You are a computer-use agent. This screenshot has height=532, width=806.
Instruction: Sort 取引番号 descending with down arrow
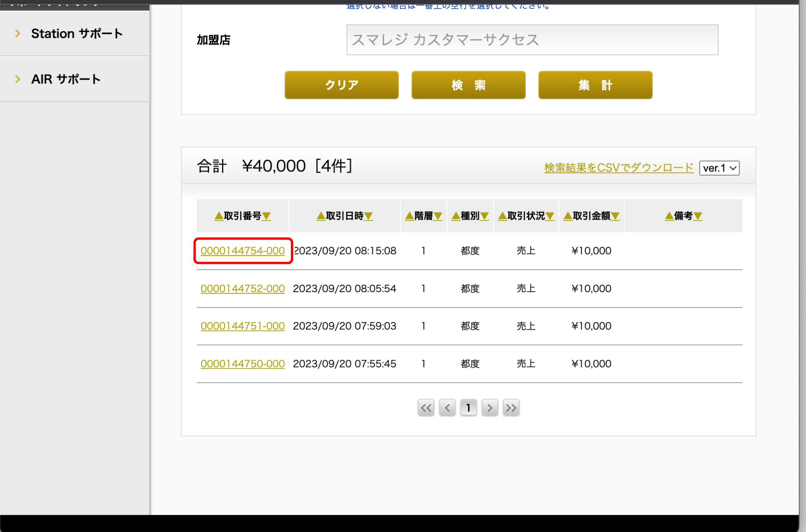tap(266, 216)
